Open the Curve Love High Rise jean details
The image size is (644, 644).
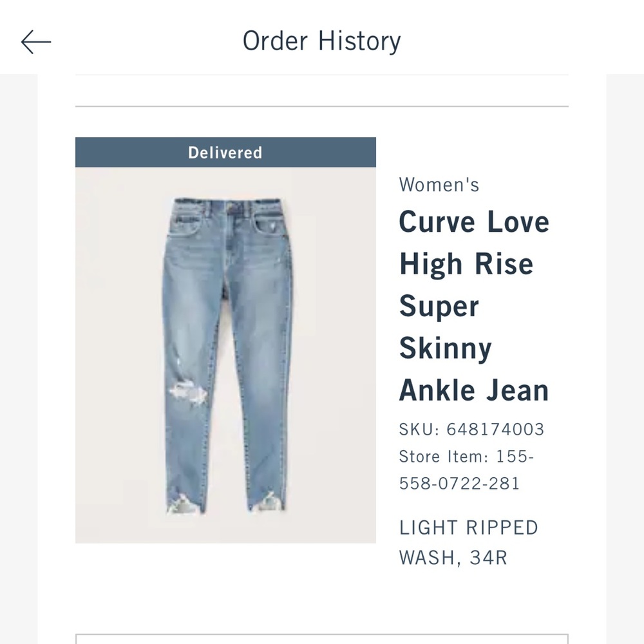[x=475, y=304]
